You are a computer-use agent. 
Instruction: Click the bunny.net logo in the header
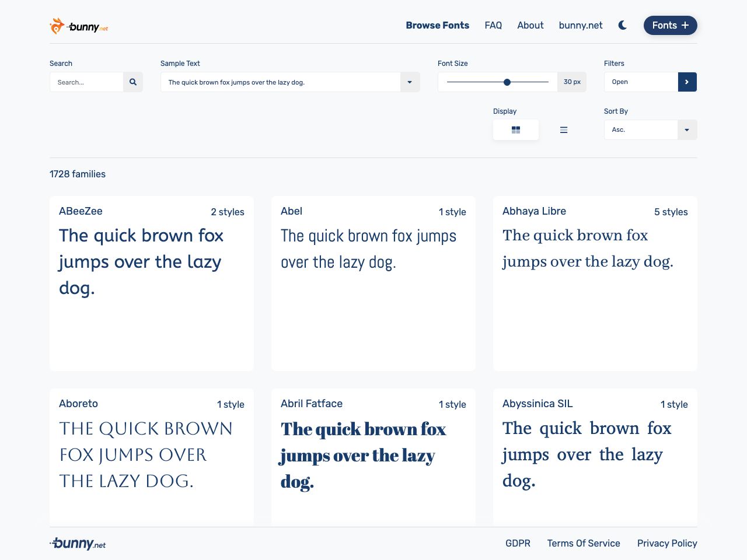[x=78, y=25]
